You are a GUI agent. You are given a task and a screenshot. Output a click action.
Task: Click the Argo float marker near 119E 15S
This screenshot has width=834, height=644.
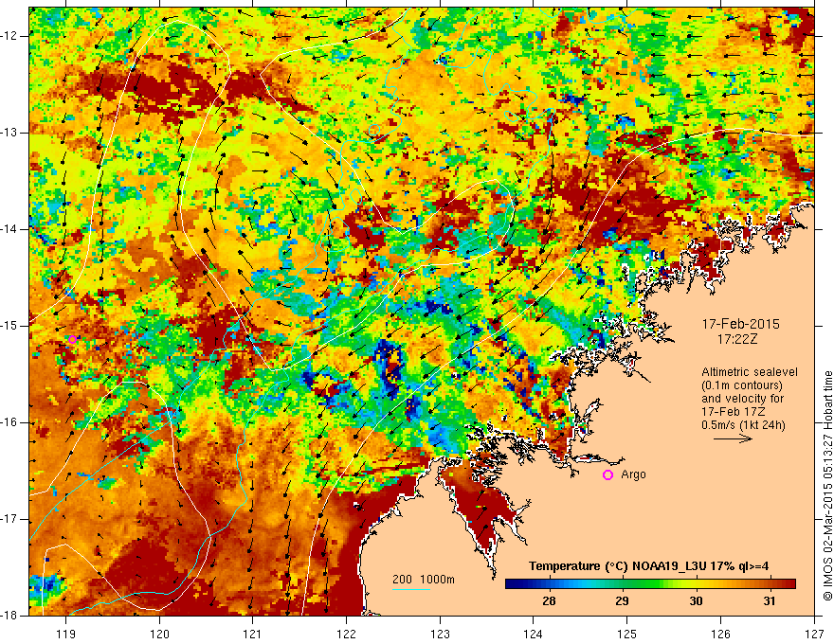point(72,340)
